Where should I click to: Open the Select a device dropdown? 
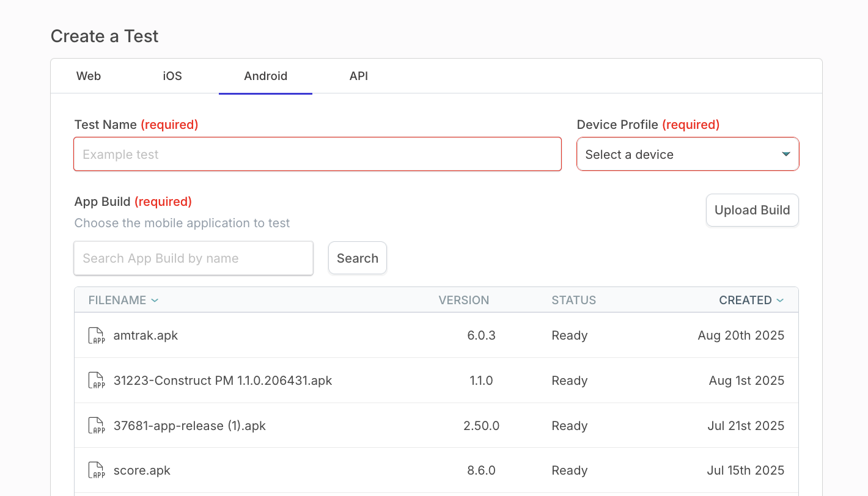688,154
